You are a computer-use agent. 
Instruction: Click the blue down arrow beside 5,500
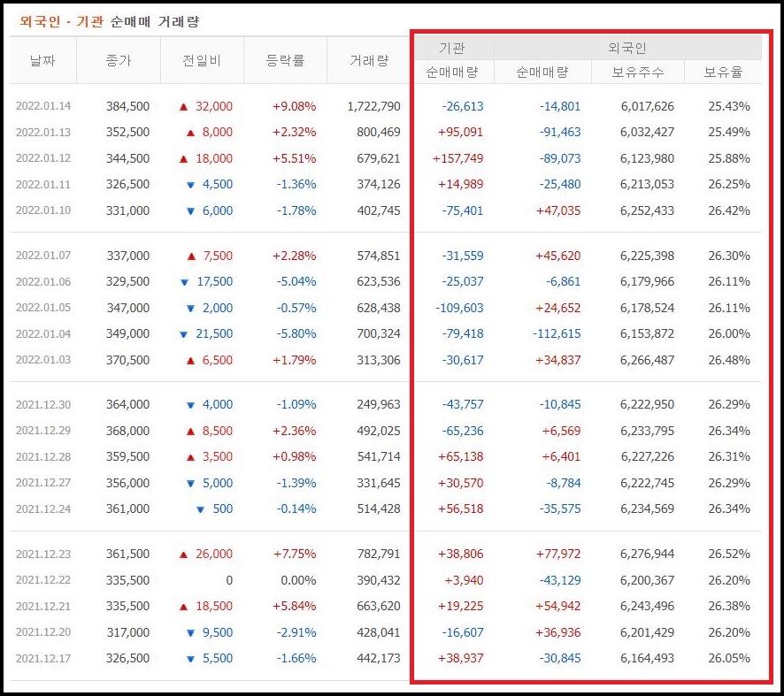(x=190, y=659)
